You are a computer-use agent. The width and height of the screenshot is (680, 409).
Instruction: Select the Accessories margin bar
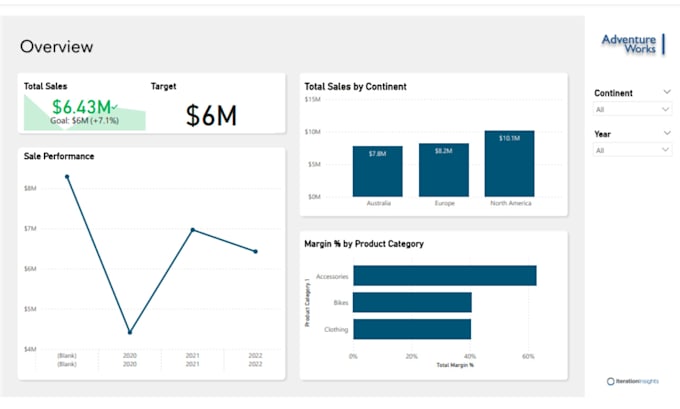(x=445, y=275)
